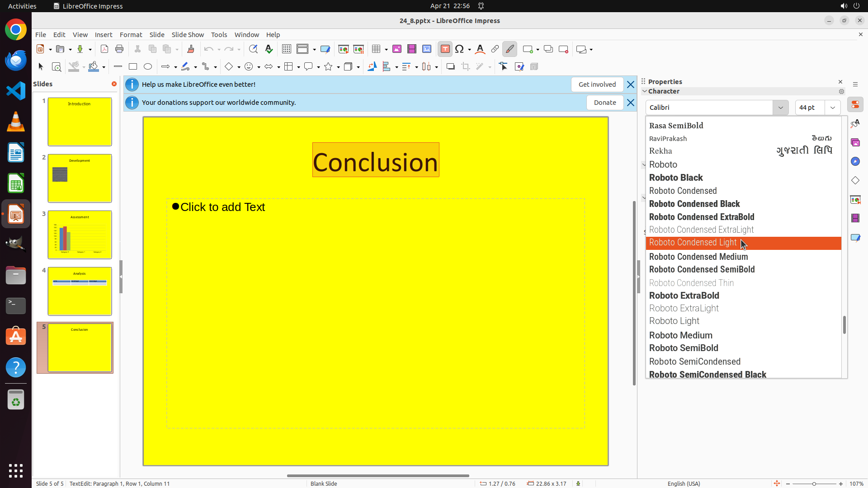
Task: Collapse the Character section expander
Action: (645, 91)
